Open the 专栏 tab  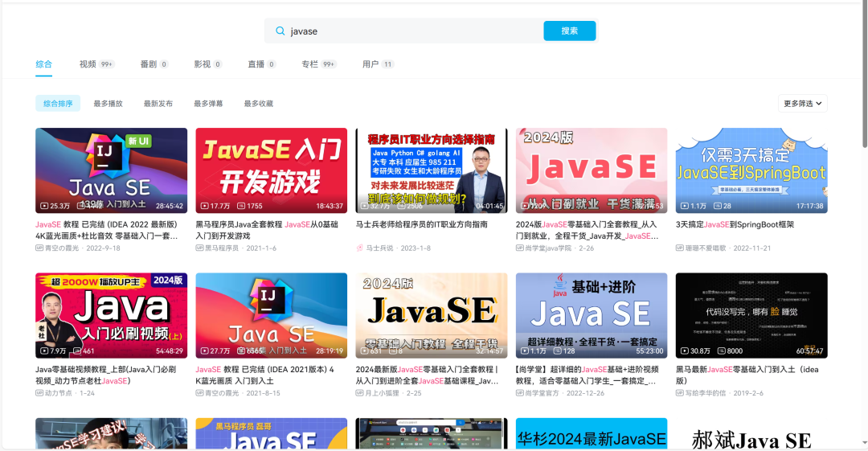coord(319,64)
